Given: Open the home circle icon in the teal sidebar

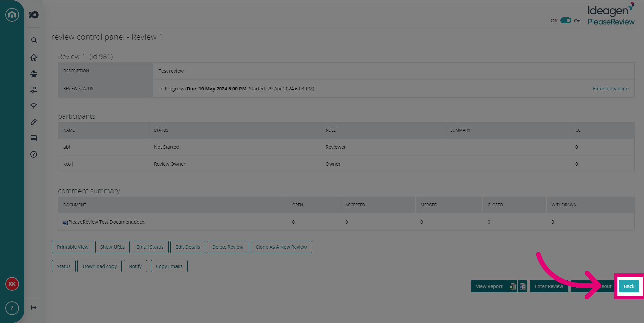Looking at the screenshot, I should (12, 14).
